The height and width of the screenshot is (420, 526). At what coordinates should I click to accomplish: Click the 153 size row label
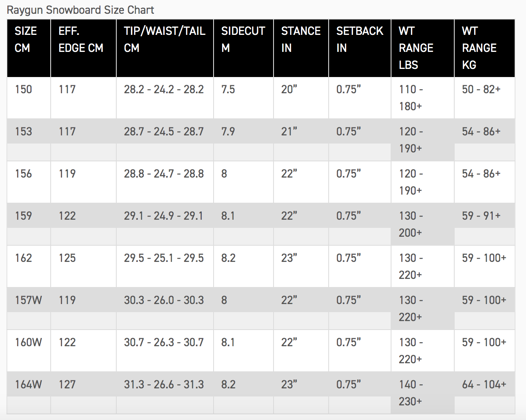[x=24, y=131]
